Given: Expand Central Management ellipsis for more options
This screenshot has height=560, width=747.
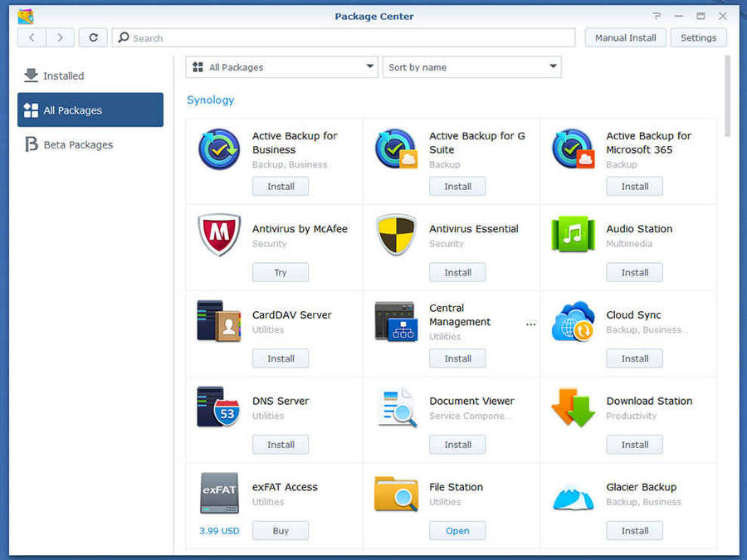Looking at the screenshot, I should click(530, 324).
